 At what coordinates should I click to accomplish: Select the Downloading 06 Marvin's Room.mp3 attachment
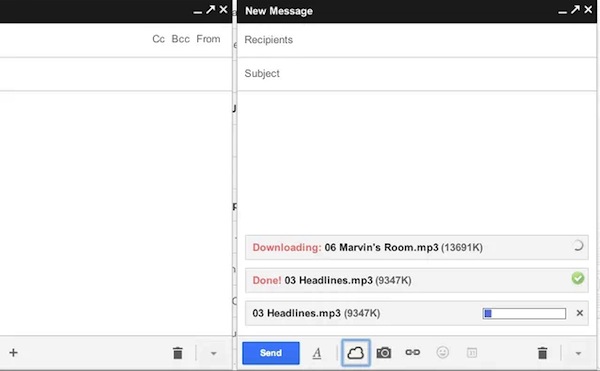[417, 247]
